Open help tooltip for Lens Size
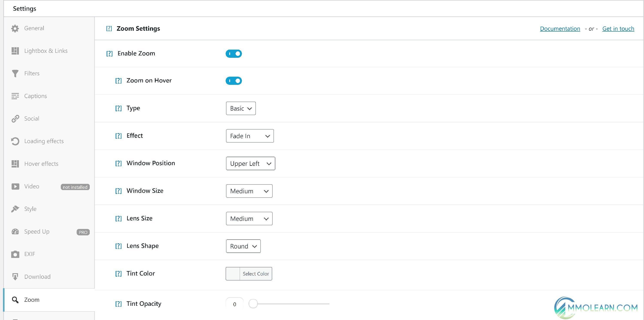 [x=118, y=218]
